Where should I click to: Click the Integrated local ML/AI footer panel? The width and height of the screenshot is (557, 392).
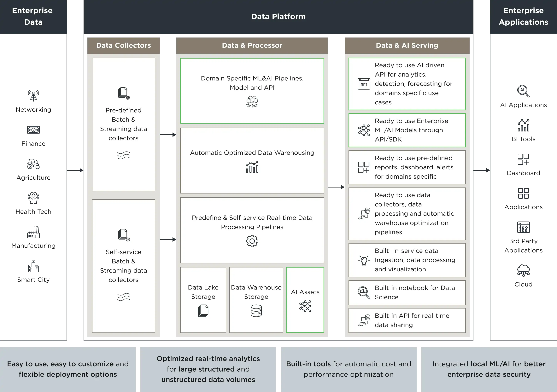point(489,369)
